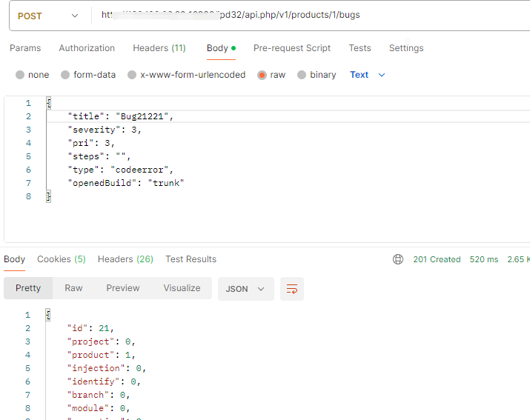Toggle the word wrap icon
The width and height of the screenshot is (530, 420).
[292, 289]
